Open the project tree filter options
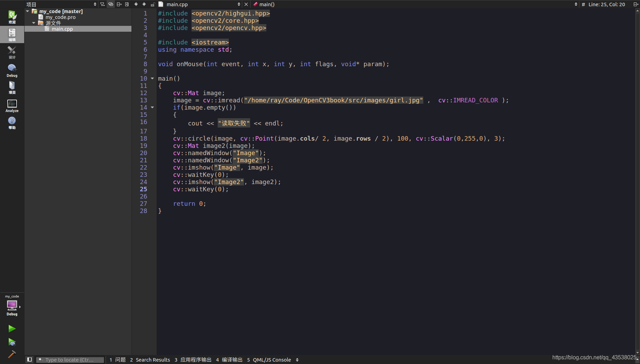 pos(102,4)
